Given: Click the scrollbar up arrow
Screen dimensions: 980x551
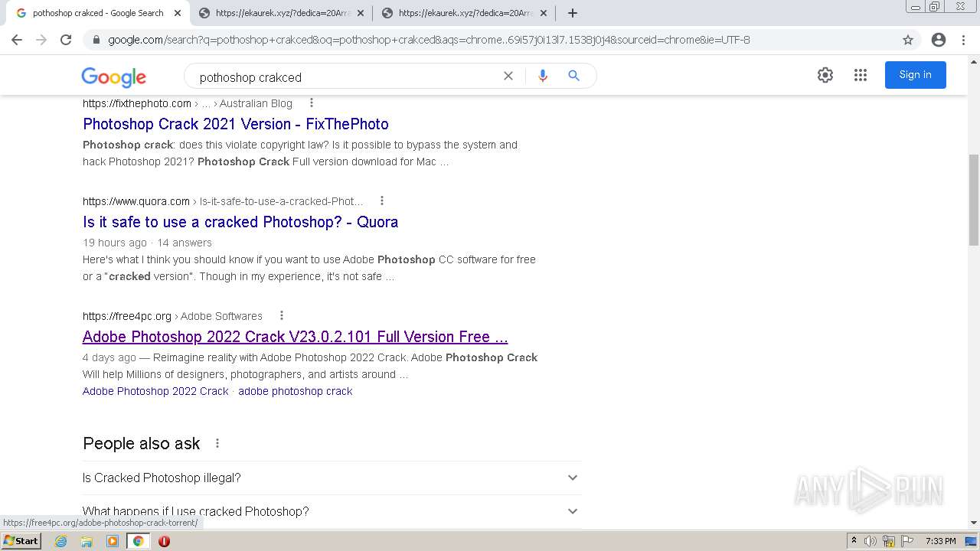Looking at the screenshot, I should pos(973,61).
